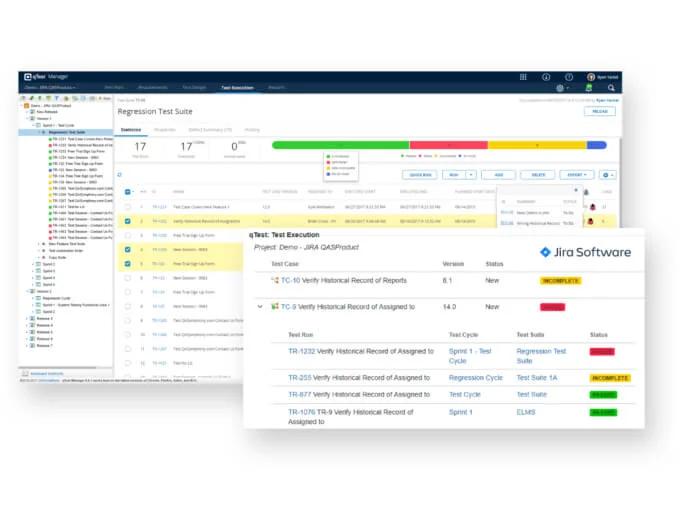The image size is (680, 528).
Task: Open the green notifications icon in header
Action: pyautogui.click(x=588, y=88)
